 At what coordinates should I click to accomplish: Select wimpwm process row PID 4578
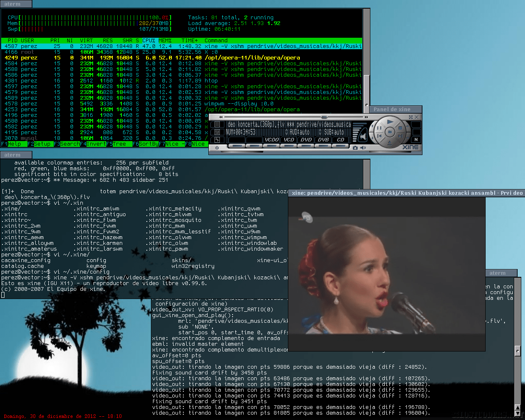point(182,104)
